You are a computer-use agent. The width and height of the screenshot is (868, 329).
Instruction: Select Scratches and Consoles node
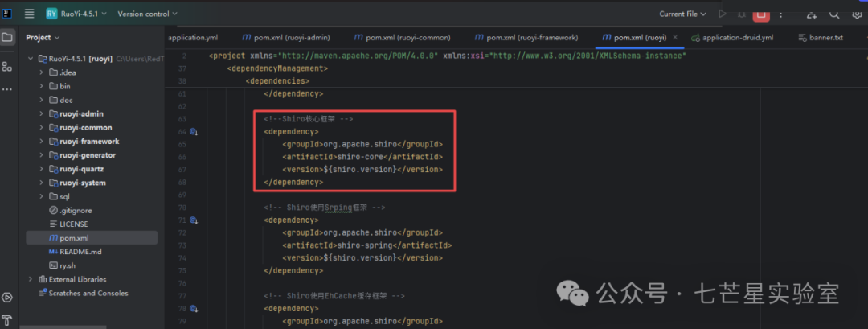pyautogui.click(x=88, y=293)
